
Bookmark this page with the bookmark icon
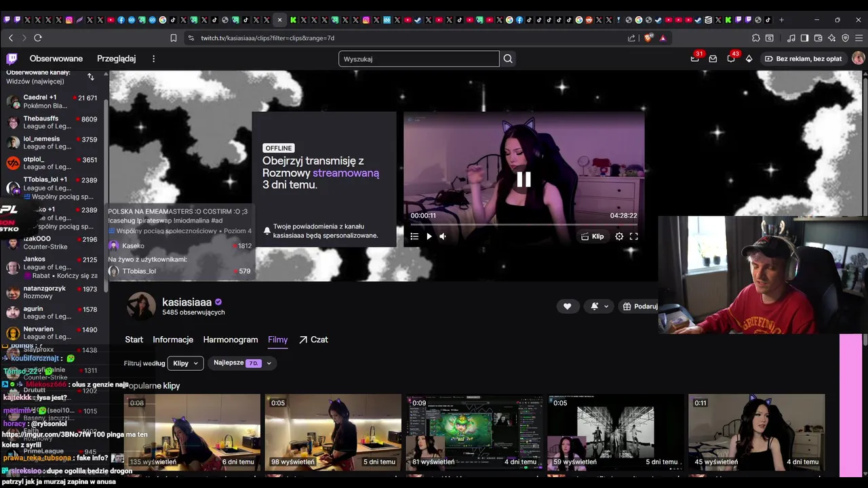click(x=174, y=38)
